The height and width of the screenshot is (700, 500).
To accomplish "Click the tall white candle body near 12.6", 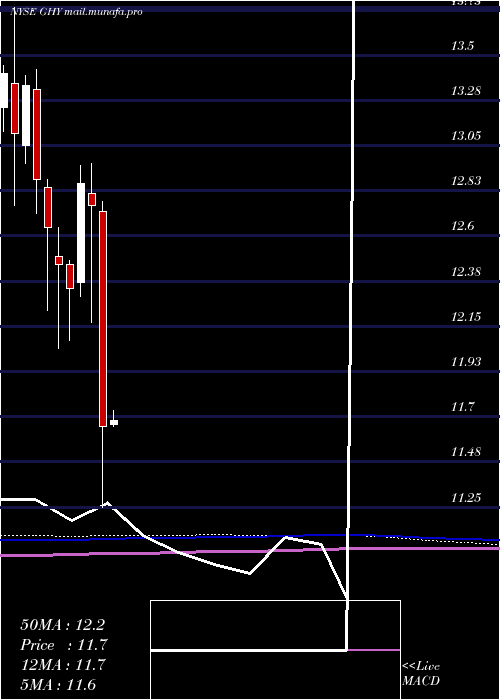I will [x=81, y=233].
